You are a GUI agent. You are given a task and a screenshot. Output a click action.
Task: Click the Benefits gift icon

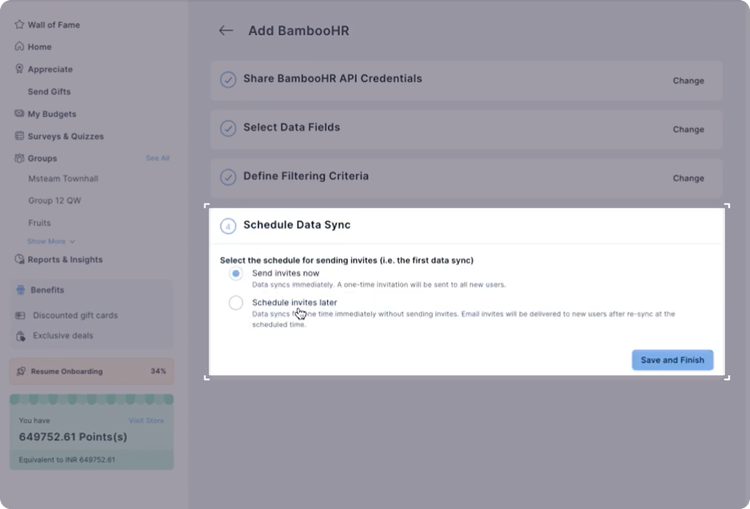click(x=21, y=290)
